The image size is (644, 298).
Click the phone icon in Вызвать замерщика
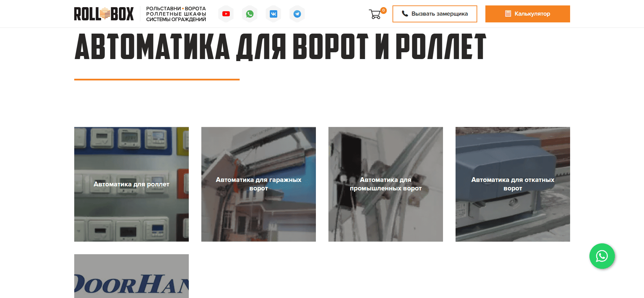tap(405, 14)
